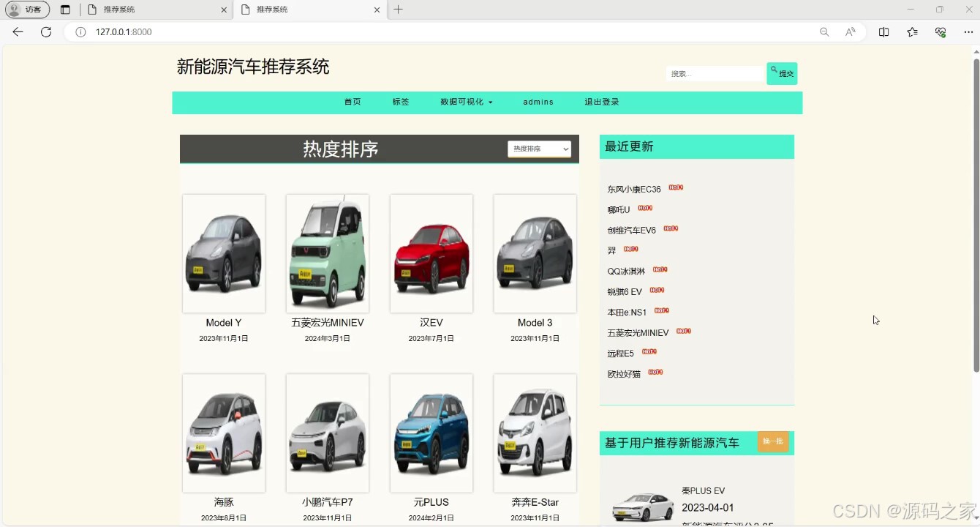Click the HOT badge next to QQ冰淇淋
The image size is (980, 527).
(x=660, y=269)
